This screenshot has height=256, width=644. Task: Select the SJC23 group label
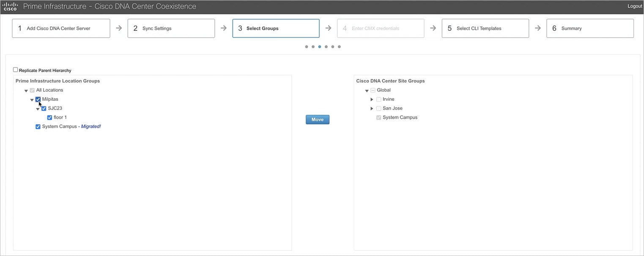point(55,108)
